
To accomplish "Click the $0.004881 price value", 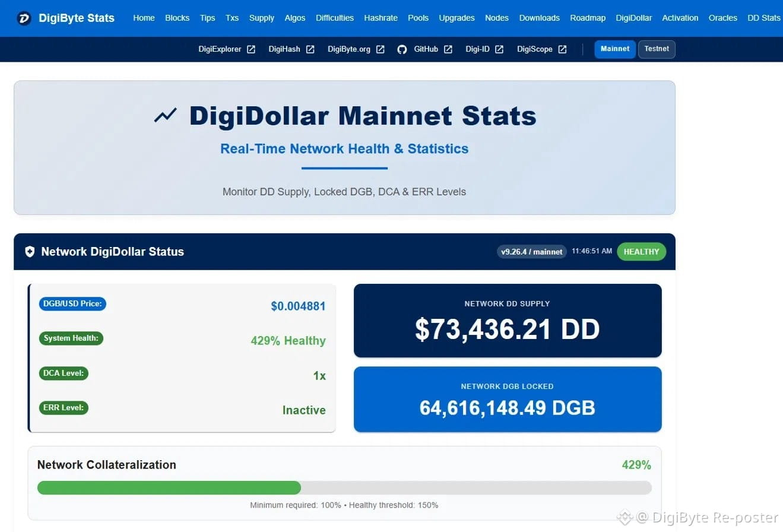I will pos(298,306).
